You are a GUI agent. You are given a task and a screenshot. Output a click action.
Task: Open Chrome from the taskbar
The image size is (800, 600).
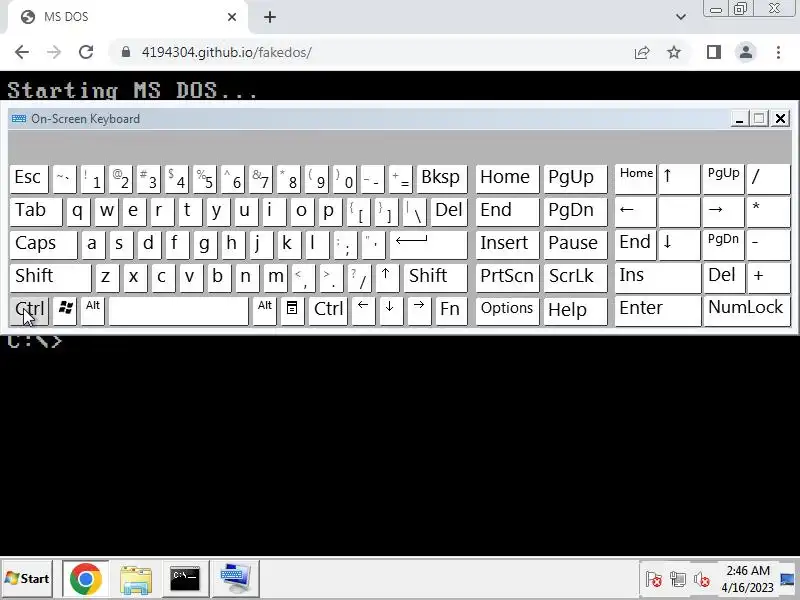coord(85,579)
